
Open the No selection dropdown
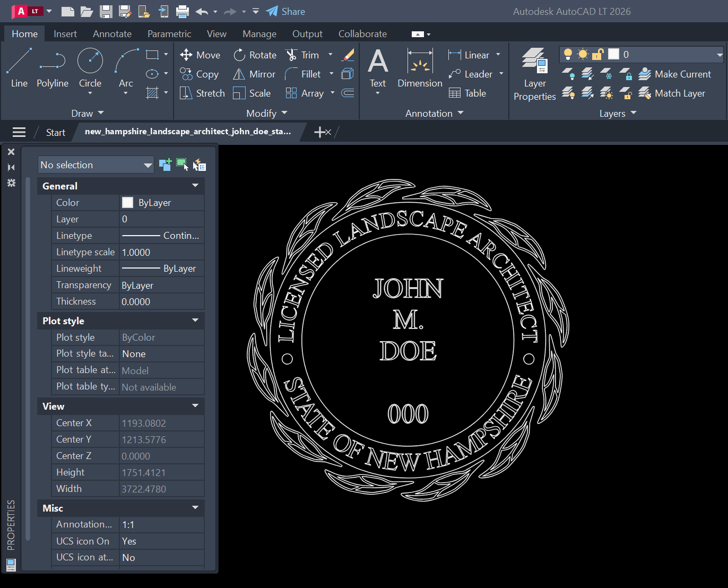pos(96,165)
